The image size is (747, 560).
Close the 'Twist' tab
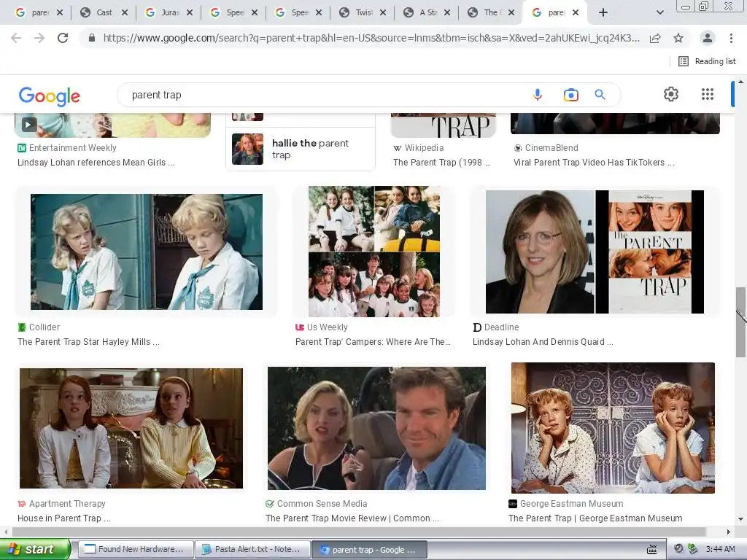pos(383,12)
